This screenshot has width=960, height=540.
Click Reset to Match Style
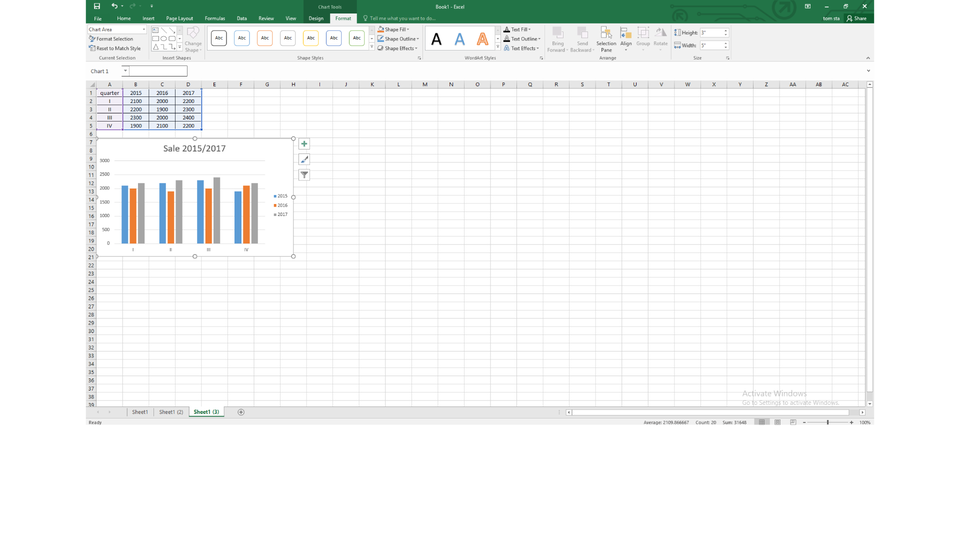[x=115, y=48]
